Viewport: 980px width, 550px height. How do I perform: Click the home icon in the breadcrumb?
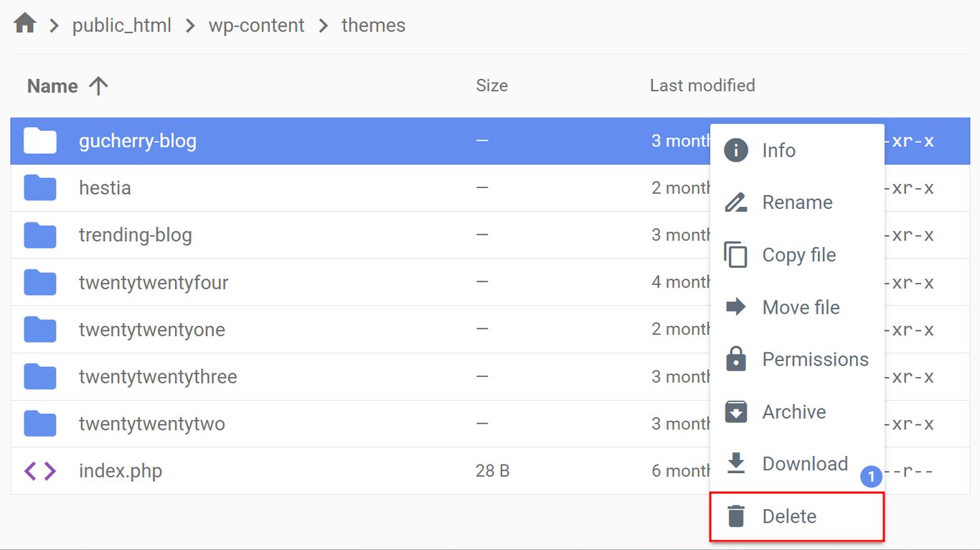pyautogui.click(x=24, y=23)
